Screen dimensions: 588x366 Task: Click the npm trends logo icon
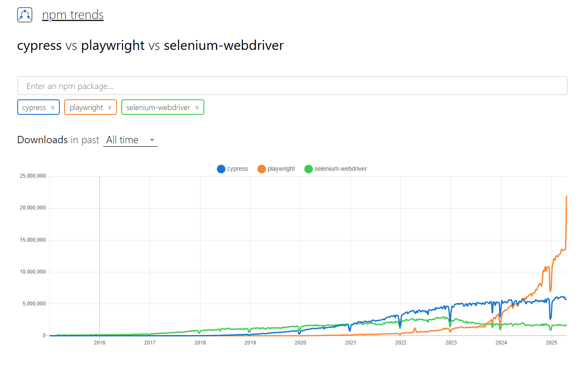pos(25,15)
